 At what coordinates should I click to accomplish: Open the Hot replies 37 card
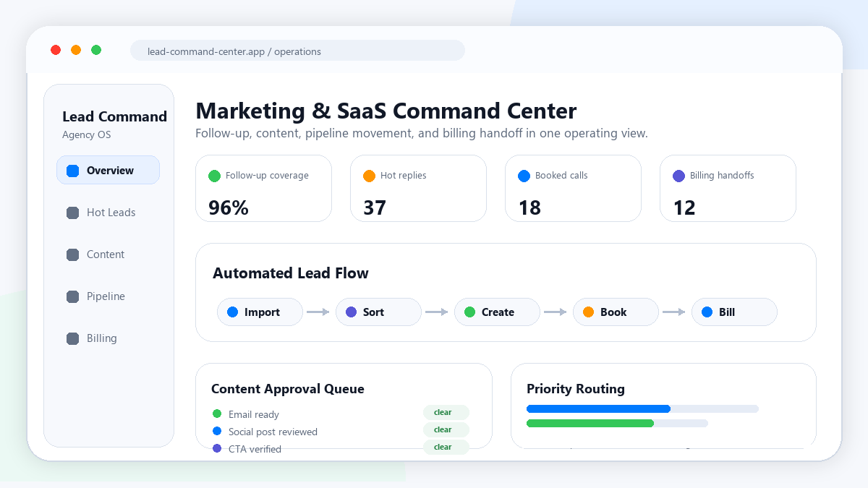(x=418, y=188)
